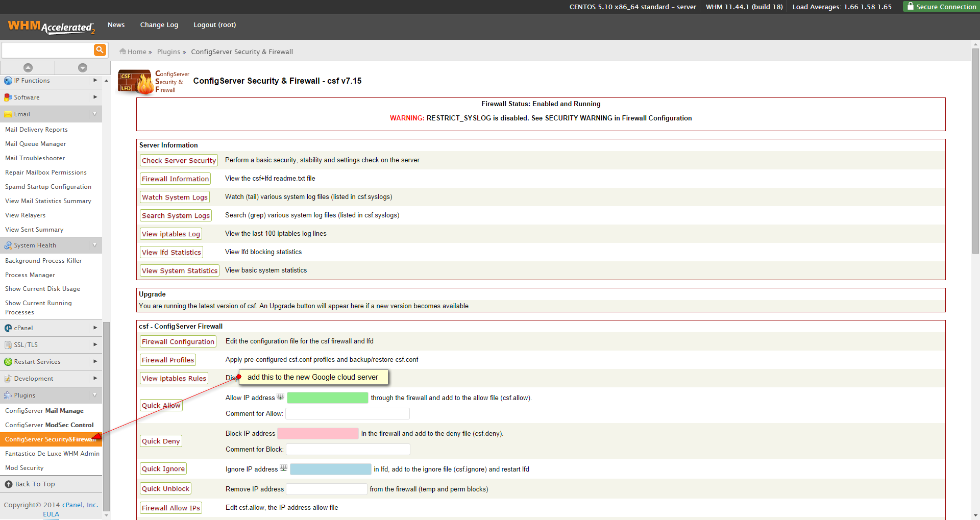Collapse the System Health section arrow
This screenshot has width=980, height=520.
95,245
